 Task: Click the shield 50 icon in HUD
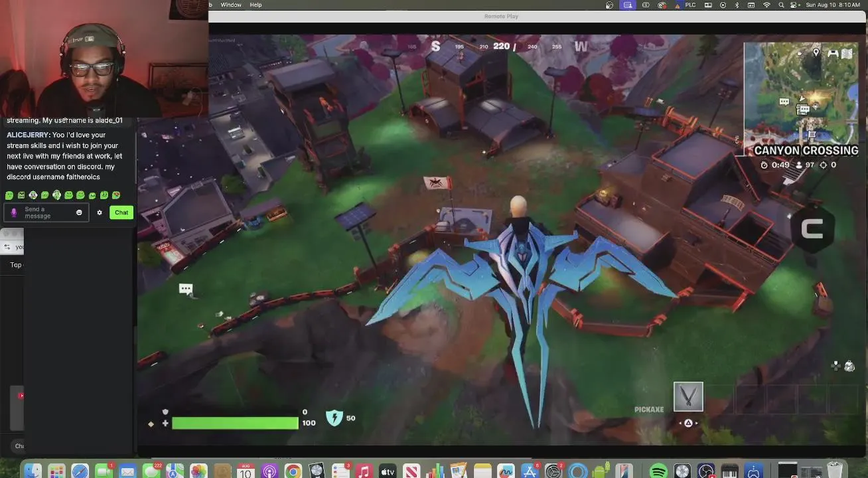[x=334, y=418]
